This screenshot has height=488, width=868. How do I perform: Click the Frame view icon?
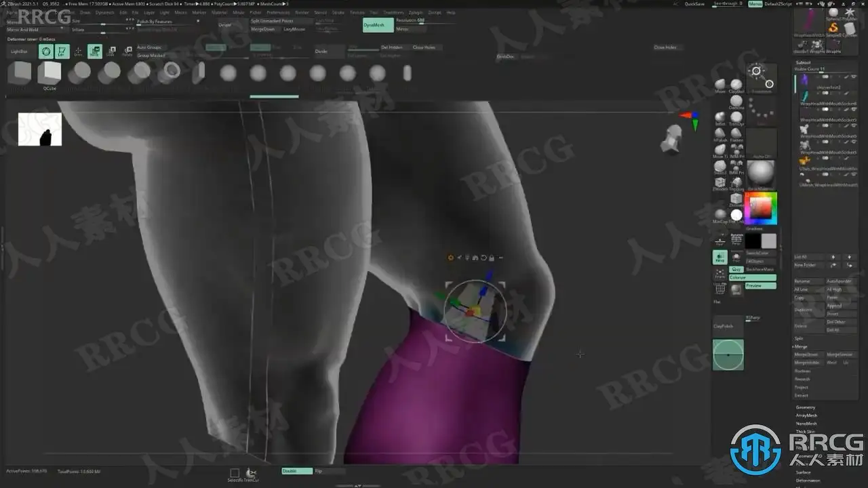click(x=720, y=273)
